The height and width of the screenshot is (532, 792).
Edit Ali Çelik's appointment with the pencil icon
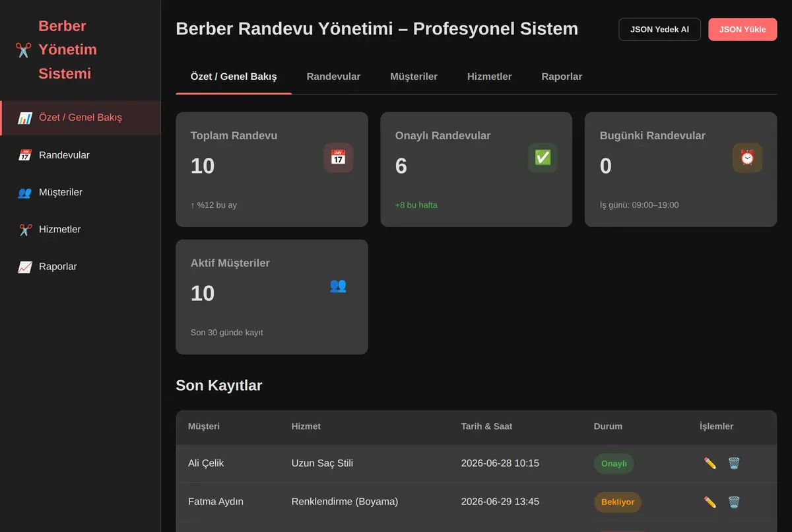pos(710,463)
